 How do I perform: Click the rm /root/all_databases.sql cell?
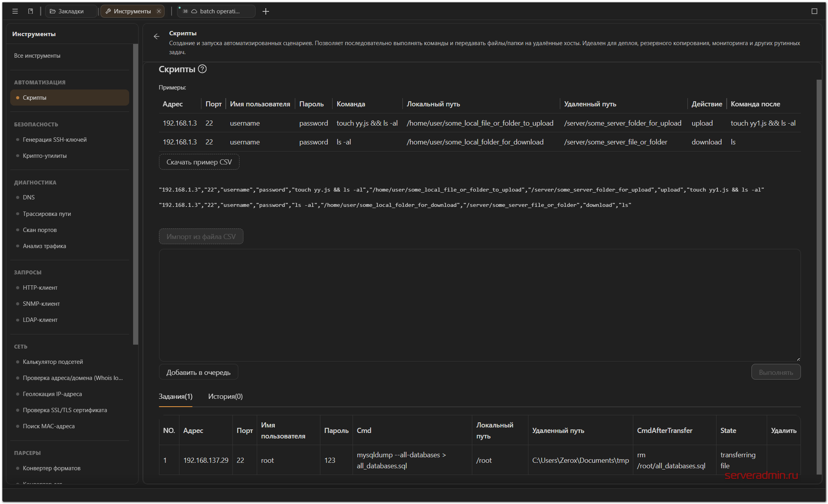pos(674,460)
